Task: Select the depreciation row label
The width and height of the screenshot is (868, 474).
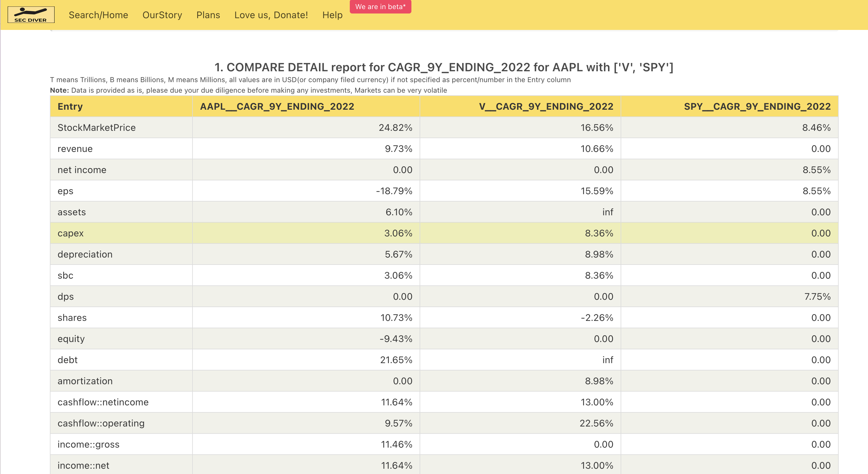Action: (85, 254)
